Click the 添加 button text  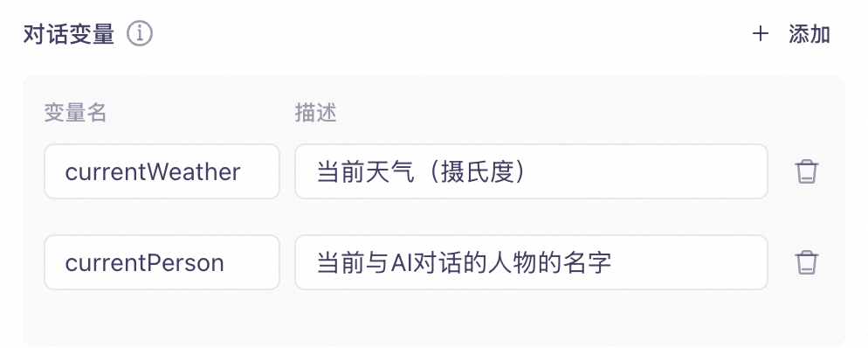[x=809, y=34]
